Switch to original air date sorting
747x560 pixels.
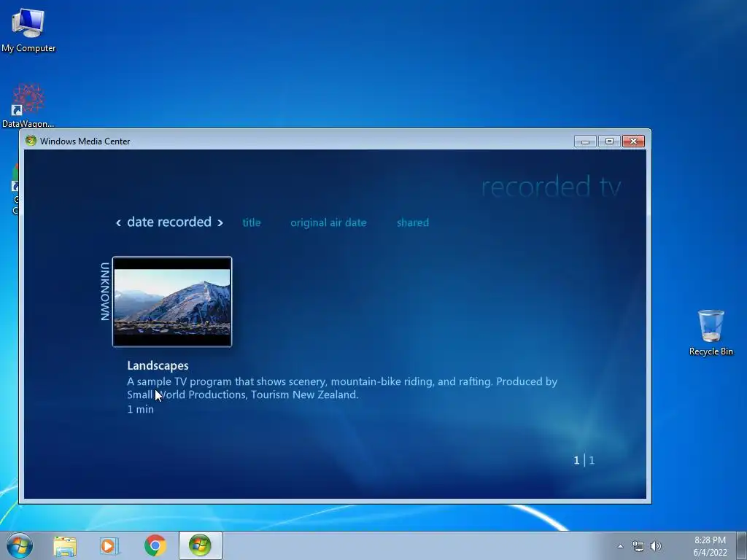pos(328,222)
